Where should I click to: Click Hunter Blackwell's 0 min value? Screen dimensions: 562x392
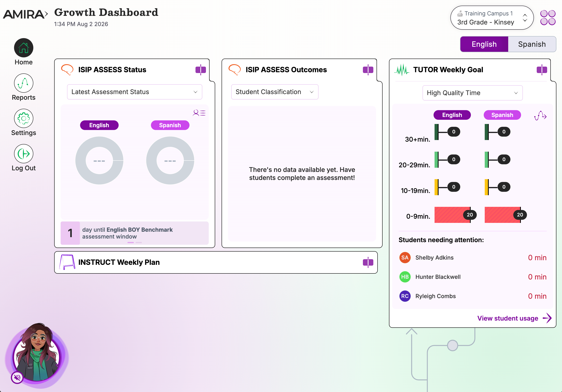(x=537, y=277)
